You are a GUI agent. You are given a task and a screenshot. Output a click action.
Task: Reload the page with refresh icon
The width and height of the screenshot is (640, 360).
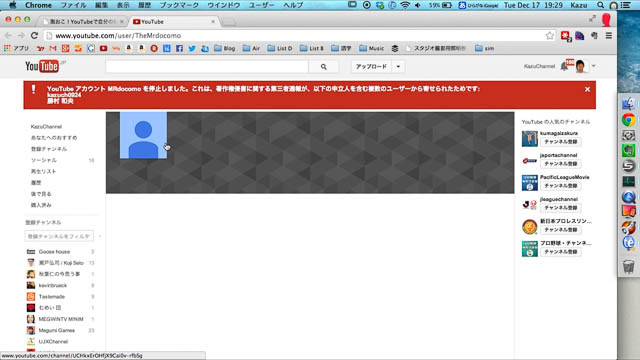click(x=34, y=36)
